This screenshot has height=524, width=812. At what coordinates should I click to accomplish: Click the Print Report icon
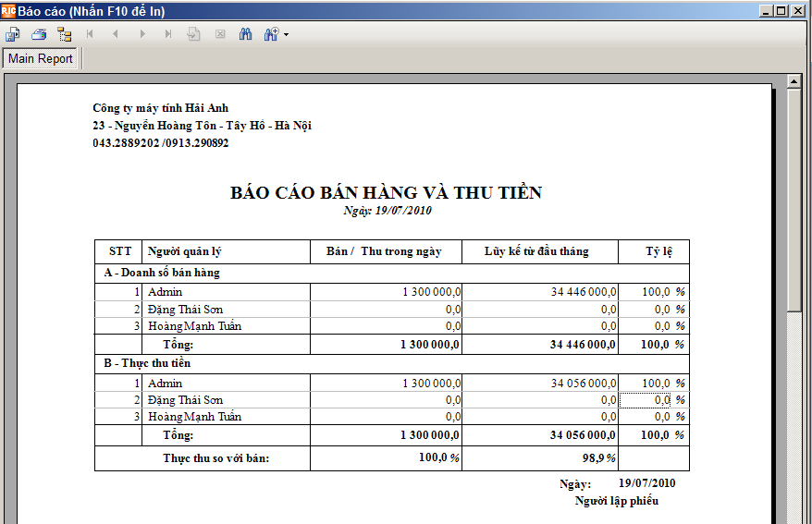pyautogui.click(x=39, y=35)
